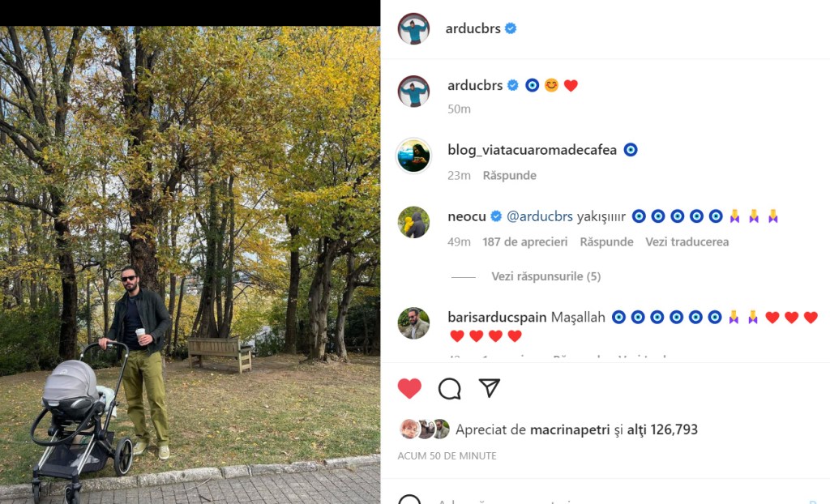
Task: View the 187 de aprecieri on neocu's comment
Action: [524, 242]
